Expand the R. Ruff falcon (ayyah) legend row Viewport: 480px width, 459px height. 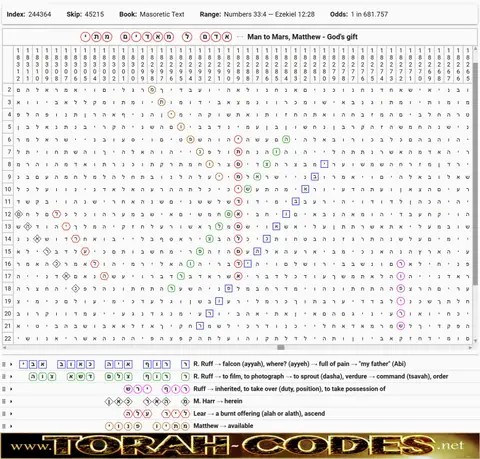tap(11, 364)
